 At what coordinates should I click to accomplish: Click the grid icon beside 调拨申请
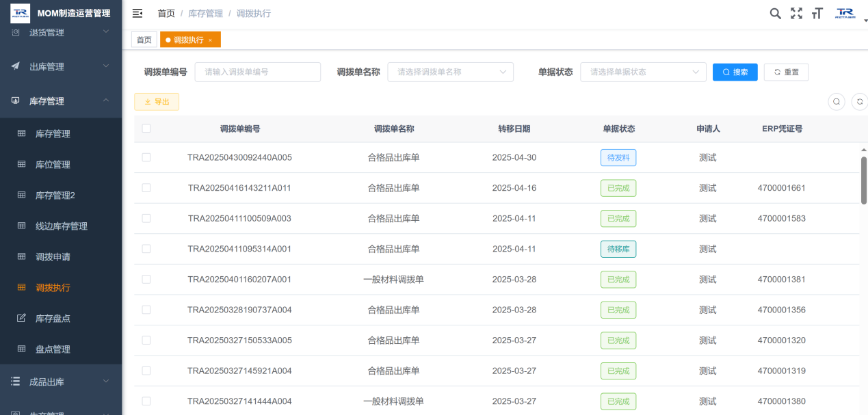click(21, 256)
